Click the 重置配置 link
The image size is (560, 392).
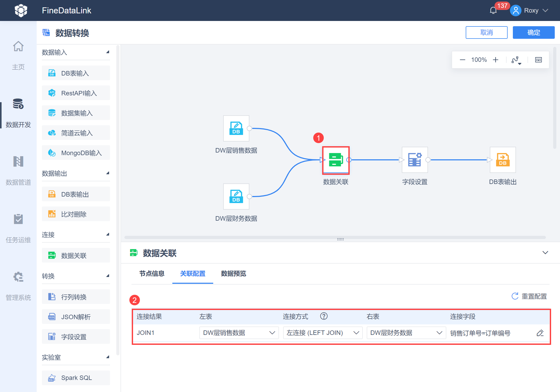(529, 296)
